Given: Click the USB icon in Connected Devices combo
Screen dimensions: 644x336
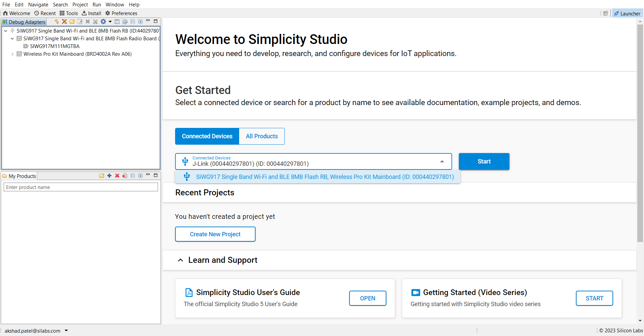Looking at the screenshot, I should point(185,161).
